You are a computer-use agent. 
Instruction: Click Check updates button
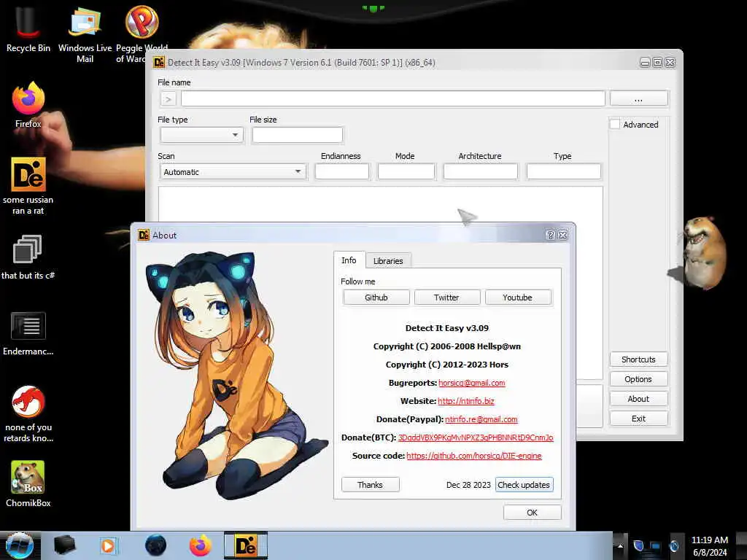coord(524,485)
